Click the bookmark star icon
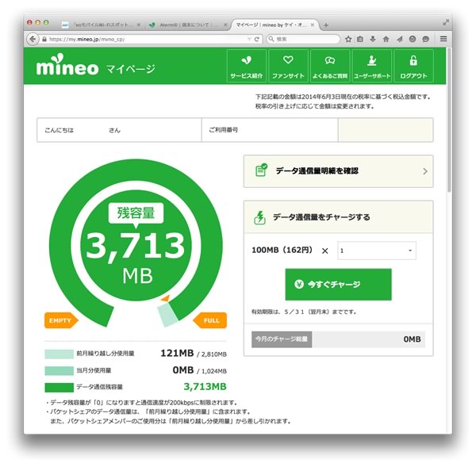 [348, 39]
